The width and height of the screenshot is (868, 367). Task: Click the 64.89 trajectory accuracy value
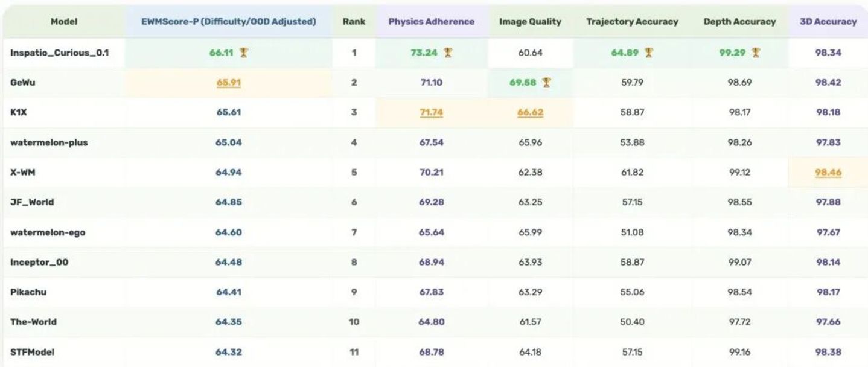click(625, 53)
